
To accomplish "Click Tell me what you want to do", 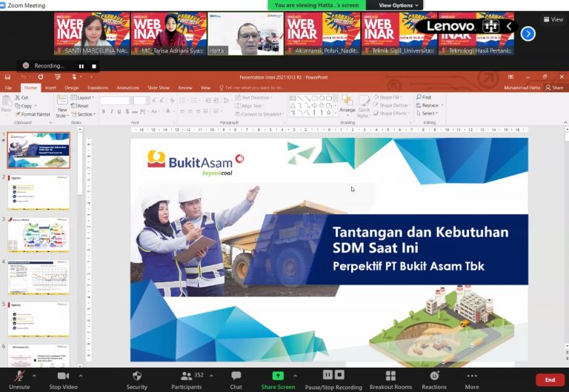I will 252,88.
